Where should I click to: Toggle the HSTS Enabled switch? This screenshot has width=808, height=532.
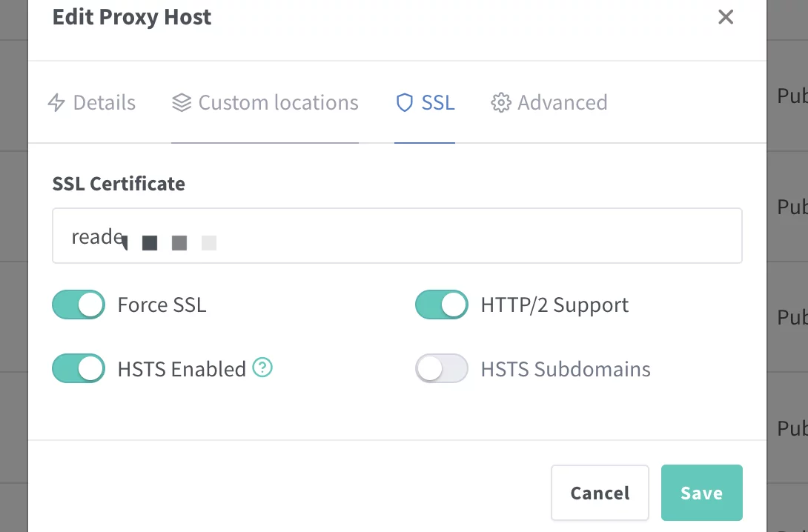click(x=79, y=368)
